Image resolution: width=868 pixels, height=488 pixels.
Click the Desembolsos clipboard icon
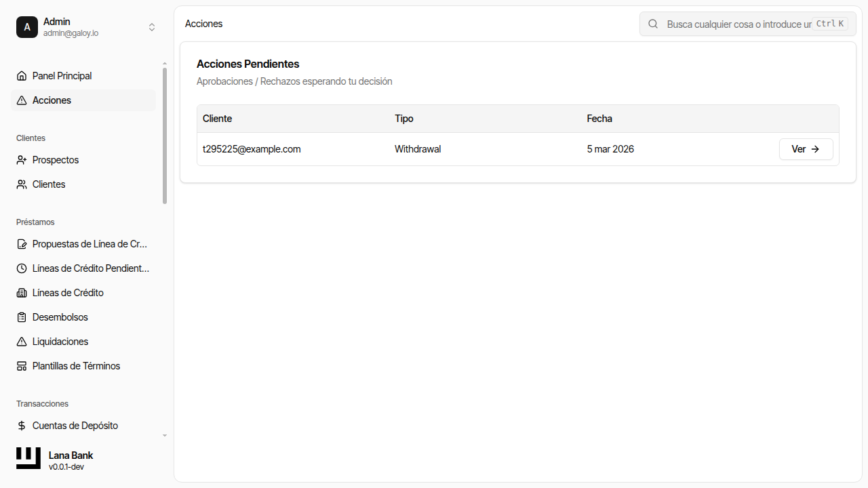(22, 317)
